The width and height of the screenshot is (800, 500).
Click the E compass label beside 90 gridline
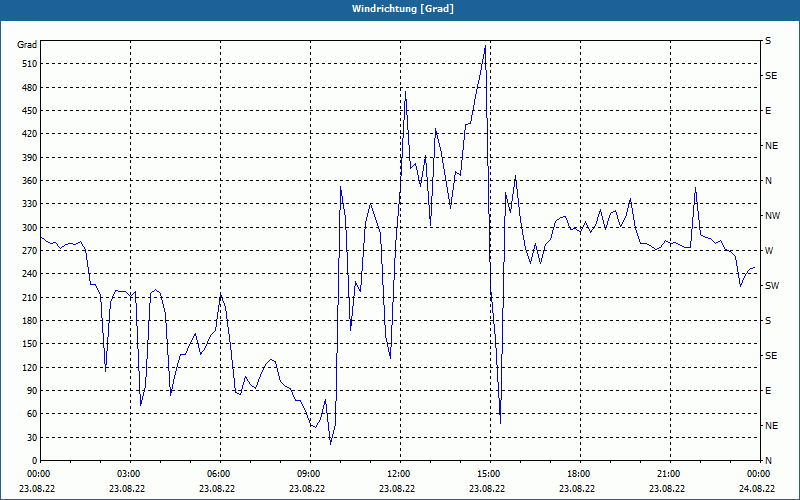(x=768, y=391)
